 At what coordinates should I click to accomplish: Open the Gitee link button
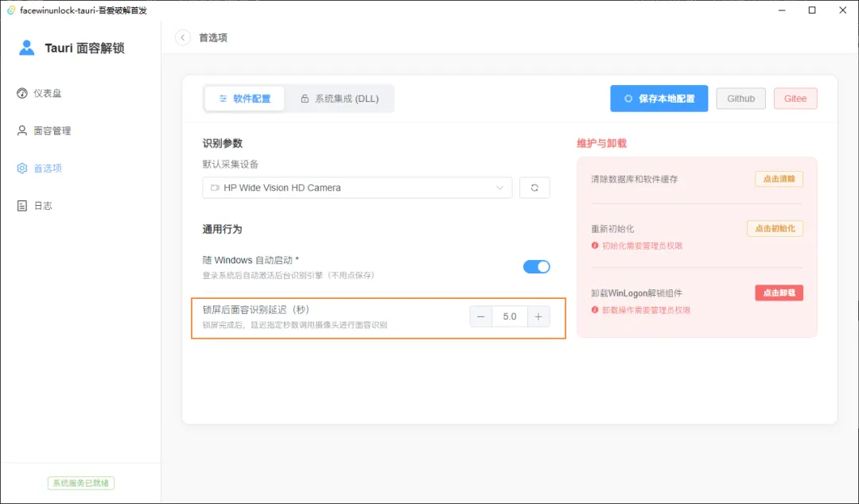click(x=795, y=99)
